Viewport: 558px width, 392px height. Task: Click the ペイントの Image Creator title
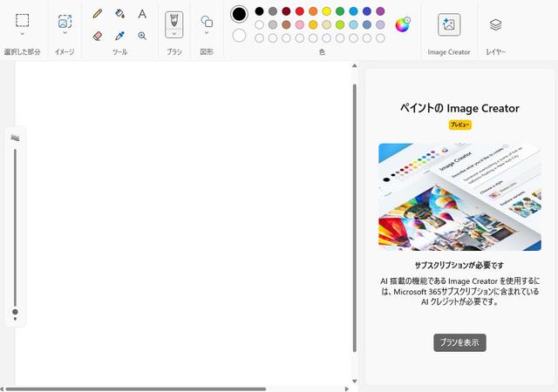(459, 108)
